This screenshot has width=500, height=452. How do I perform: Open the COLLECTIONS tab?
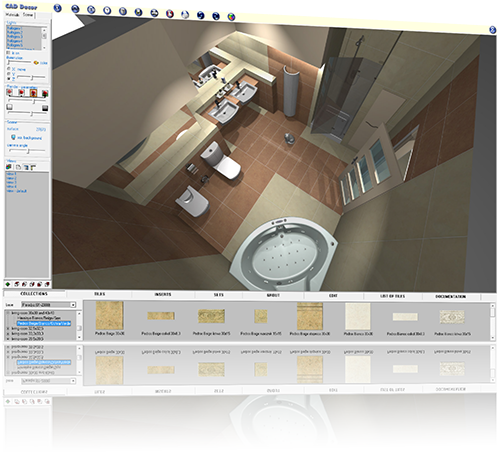(x=34, y=294)
